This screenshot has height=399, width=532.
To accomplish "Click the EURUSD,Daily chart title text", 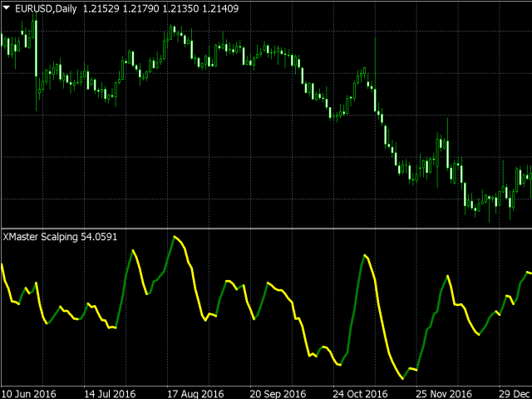I will 46,8.
